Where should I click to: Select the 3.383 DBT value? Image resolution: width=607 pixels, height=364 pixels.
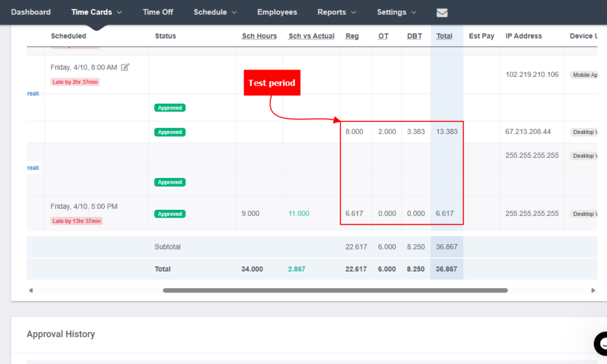(x=416, y=132)
